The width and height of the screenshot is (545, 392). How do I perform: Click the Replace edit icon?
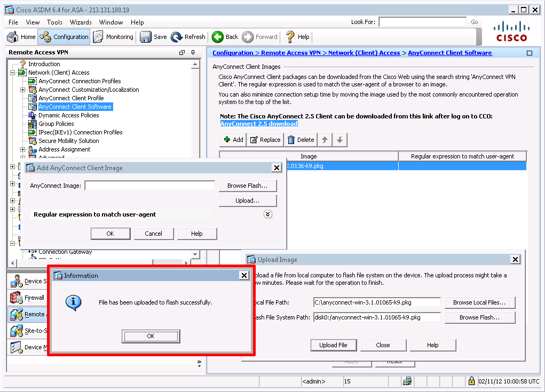tap(254, 140)
